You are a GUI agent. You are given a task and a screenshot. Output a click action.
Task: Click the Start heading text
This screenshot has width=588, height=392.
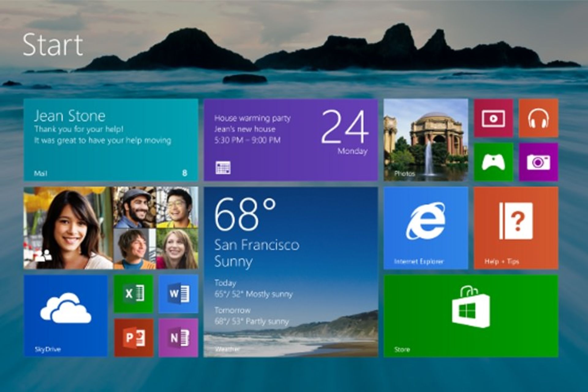coord(53,45)
